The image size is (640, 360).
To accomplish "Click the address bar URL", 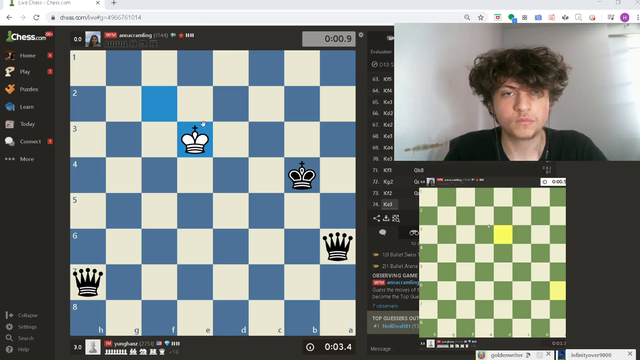I will pos(100,18).
